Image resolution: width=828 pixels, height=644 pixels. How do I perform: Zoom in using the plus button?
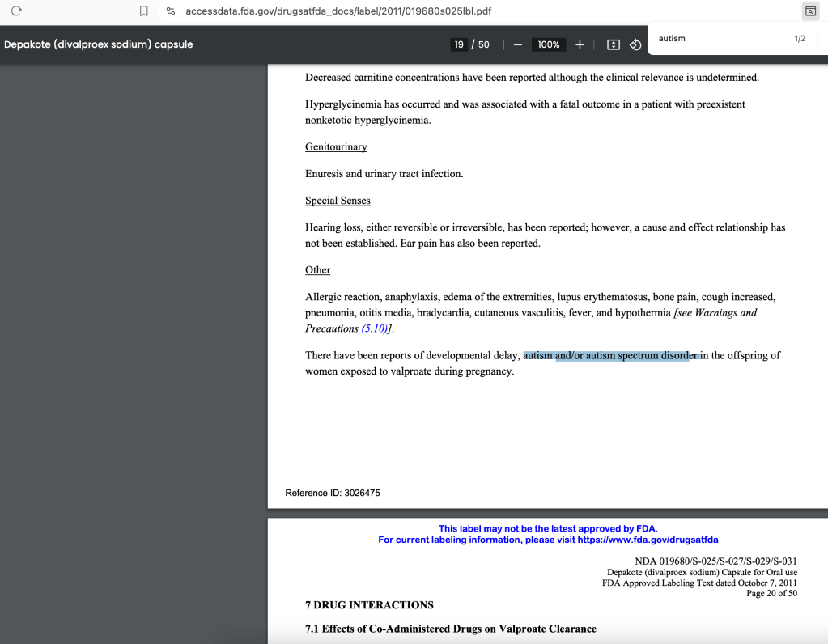tap(580, 44)
